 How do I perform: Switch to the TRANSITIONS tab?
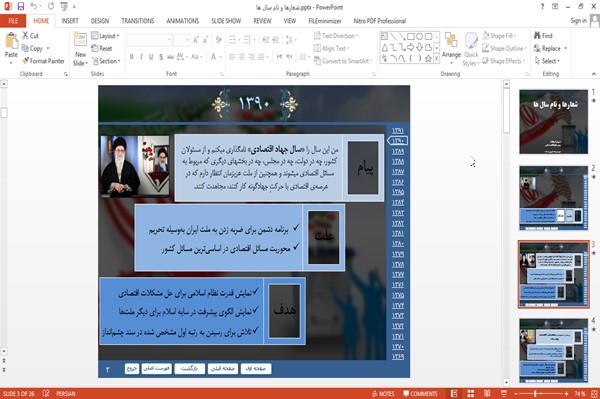138,21
